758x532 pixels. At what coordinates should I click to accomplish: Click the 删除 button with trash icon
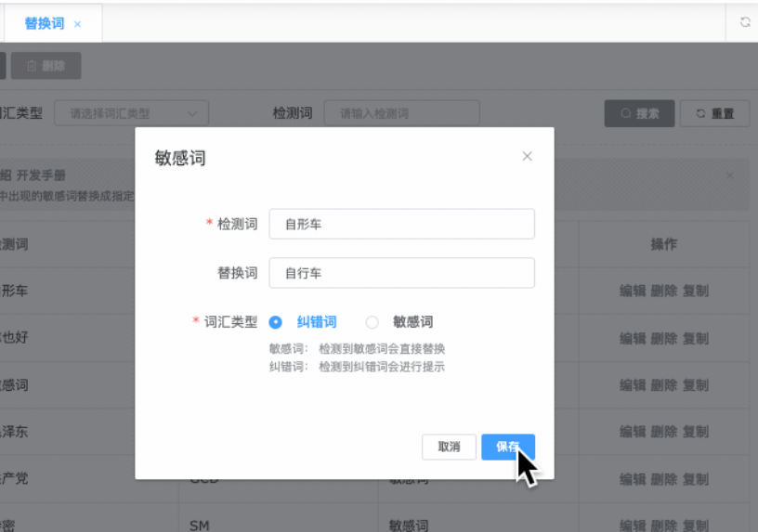46,65
